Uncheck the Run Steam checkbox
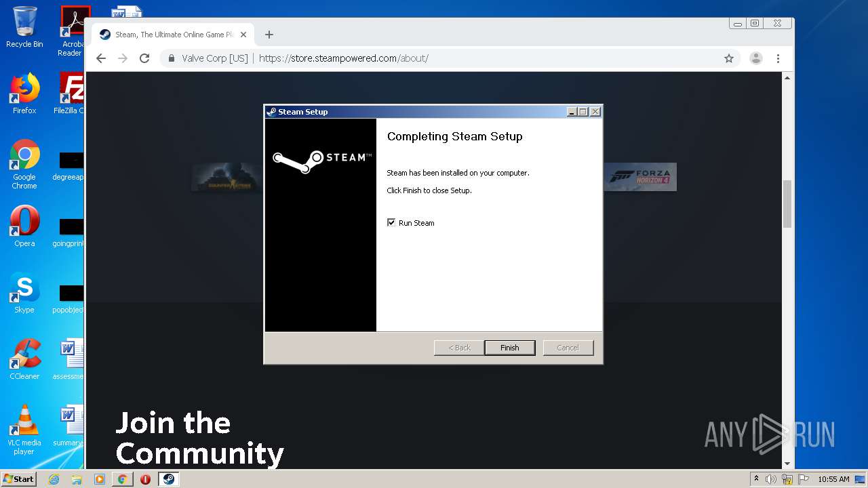This screenshot has width=868, height=488. 391,222
